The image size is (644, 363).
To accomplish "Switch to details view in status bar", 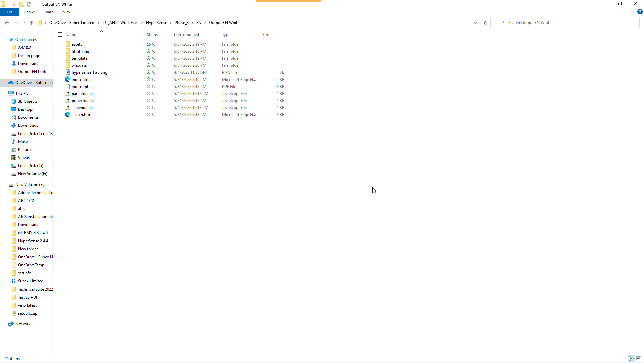I will pyautogui.click(x=631, y=358).
